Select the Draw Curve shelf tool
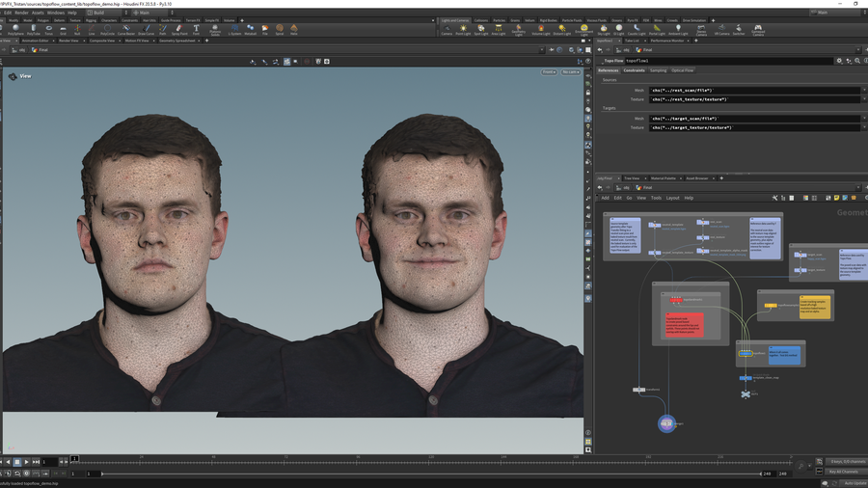The image size is (868, 488). click(x=147, y=29)
